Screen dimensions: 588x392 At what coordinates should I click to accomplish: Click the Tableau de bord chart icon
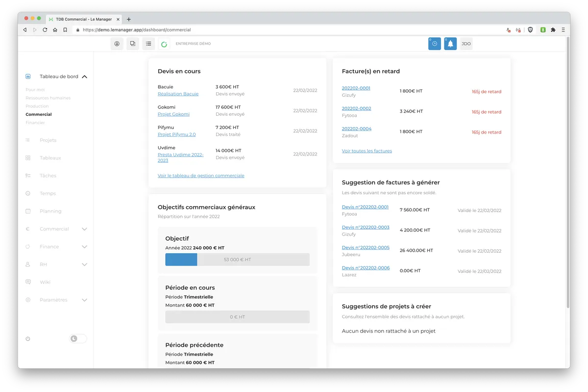pyautogui.click(x=28, y=77)
